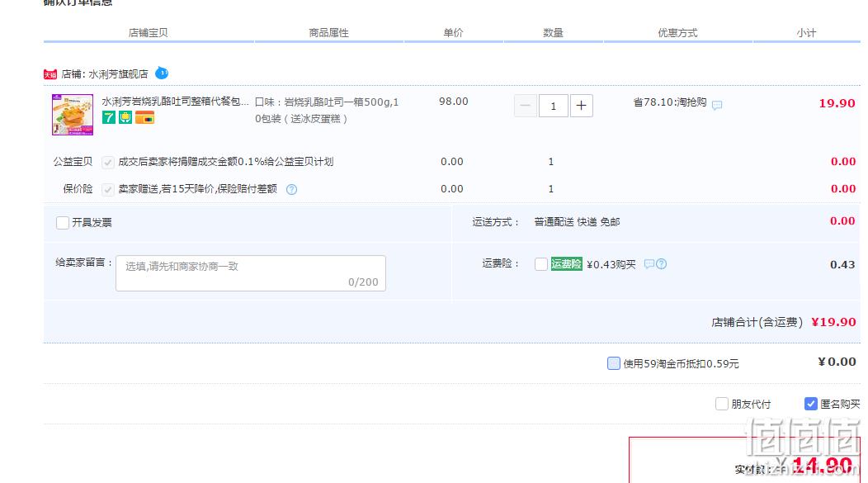Viewport: 868px width, 483px height.
Task: Open the toast product thumbnail
Action: point(73,115)
